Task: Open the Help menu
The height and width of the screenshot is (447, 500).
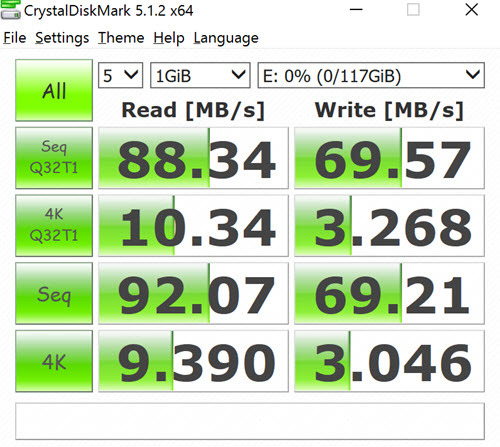Action: (169, 38)
